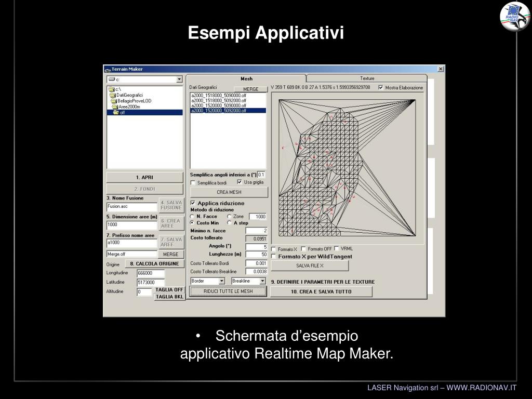Click MERGE button above Dati Geografici list
Screen dimensions: 532x399
point(251,89)
